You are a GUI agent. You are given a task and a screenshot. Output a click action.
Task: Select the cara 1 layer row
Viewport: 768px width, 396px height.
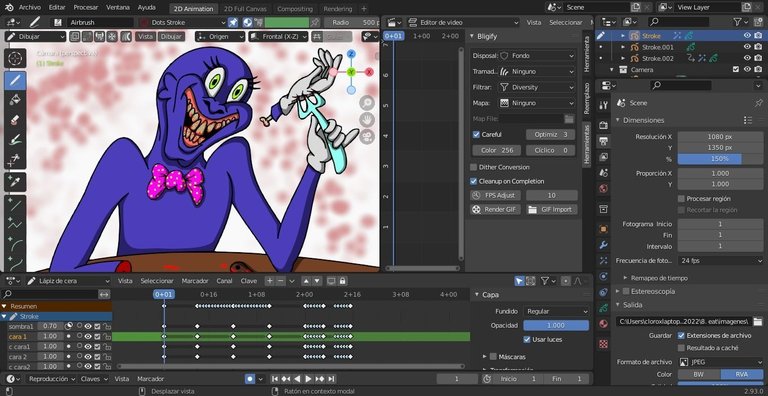(56, 337)
